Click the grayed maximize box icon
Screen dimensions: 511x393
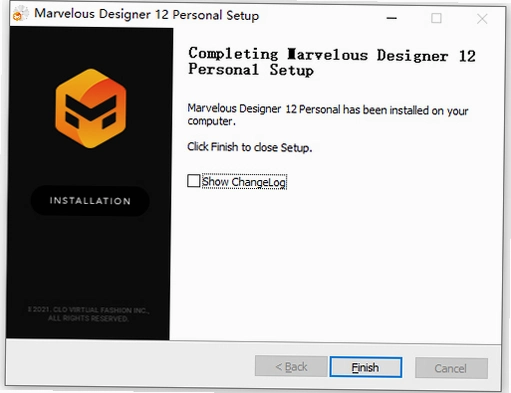tap(436, 18)
